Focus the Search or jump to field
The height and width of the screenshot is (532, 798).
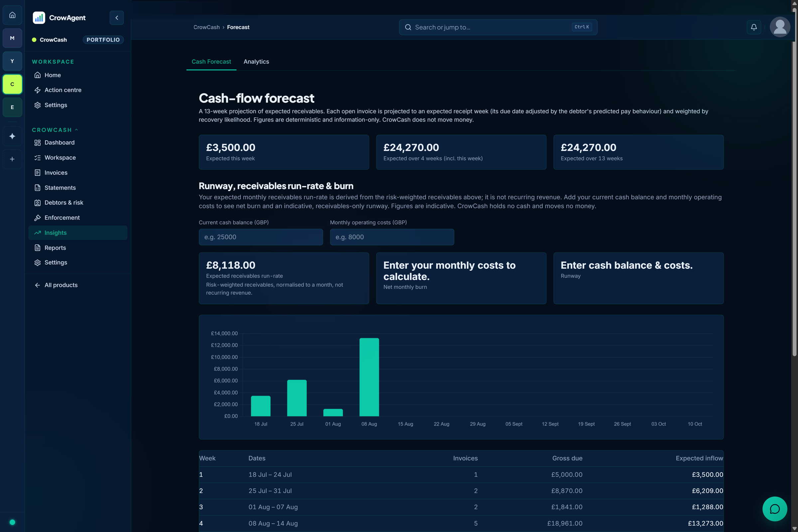498,27
